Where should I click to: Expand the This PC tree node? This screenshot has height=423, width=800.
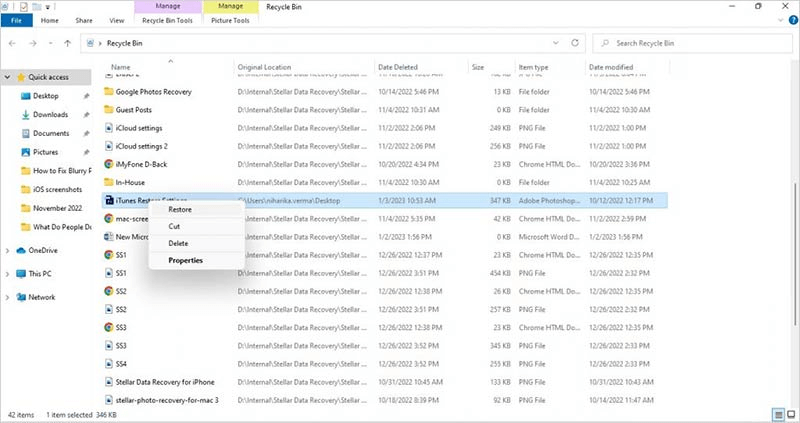8,274
